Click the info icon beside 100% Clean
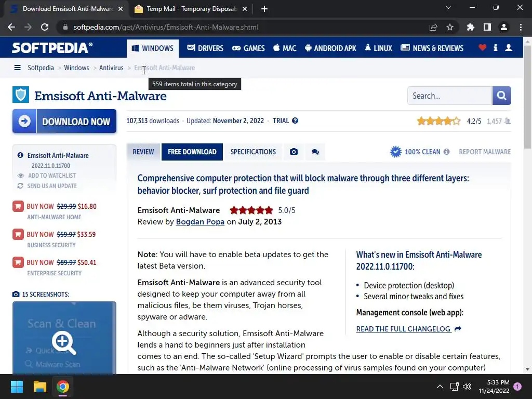The image size is (532, 399). pos(446,152)
